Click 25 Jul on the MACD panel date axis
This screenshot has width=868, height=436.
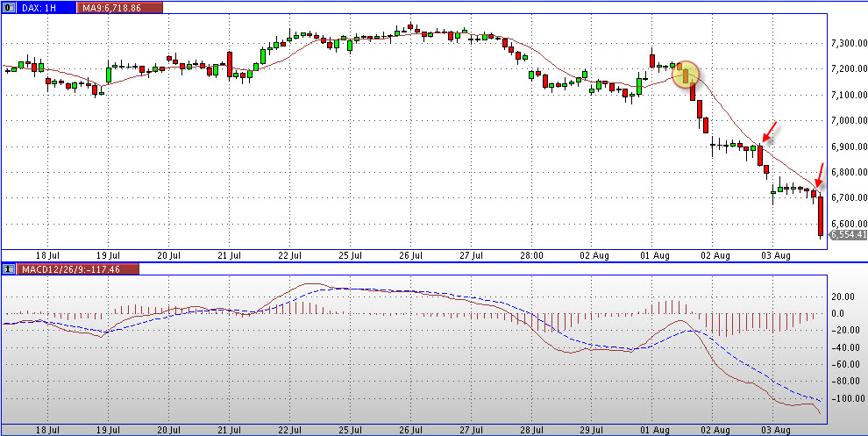pos(351,430)
